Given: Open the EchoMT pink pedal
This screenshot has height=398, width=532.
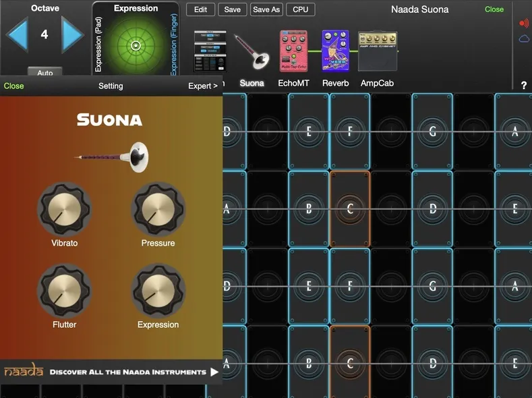Looking at the screenshot, I should 293,51.
